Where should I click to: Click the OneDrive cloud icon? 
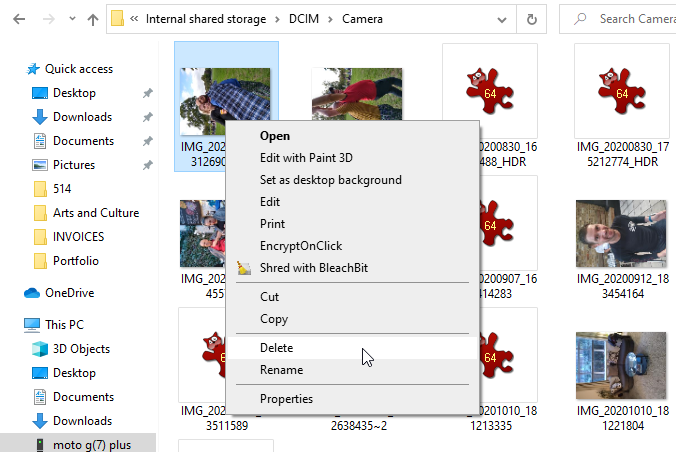click(32, 293)
